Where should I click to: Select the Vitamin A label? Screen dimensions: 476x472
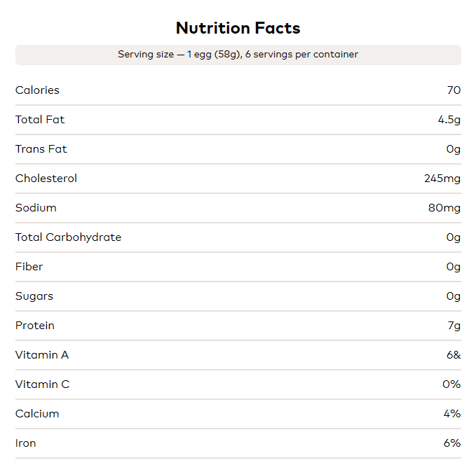click(42, 355)
